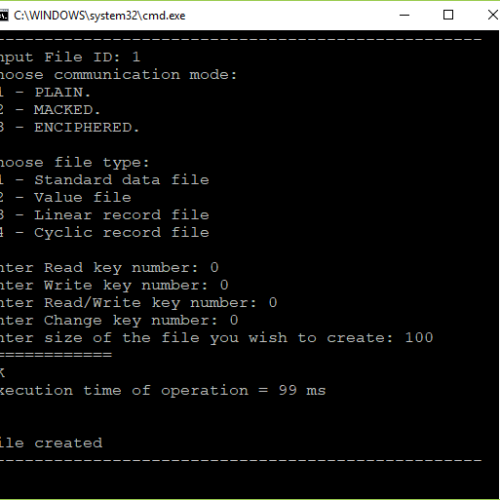Click the Linear record file text
Image resolution: width=500 pixels, height=500 pixels.
pyautogui.click(x=122, y=215)
